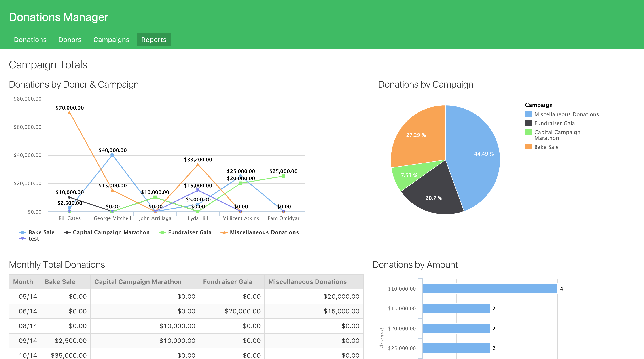Open the Donations tab
The width and height of the screenshot is (644, 359).
tap(30, 40)
